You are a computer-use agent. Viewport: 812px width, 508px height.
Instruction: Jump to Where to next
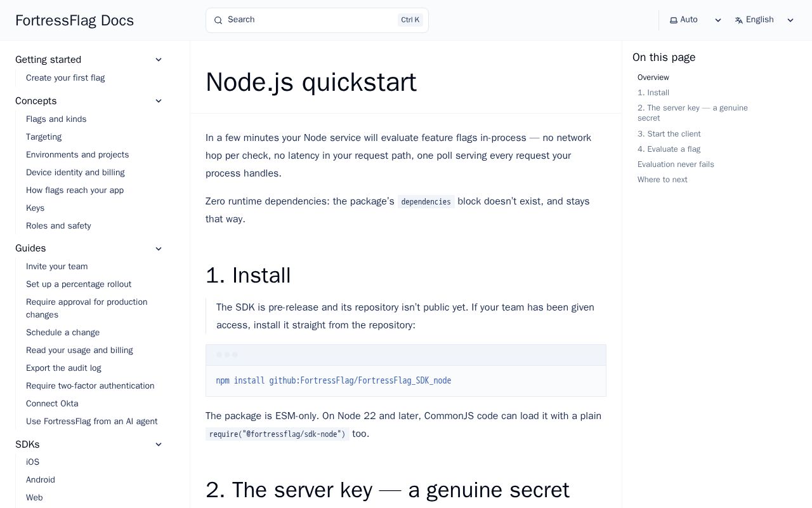[662, 180]
